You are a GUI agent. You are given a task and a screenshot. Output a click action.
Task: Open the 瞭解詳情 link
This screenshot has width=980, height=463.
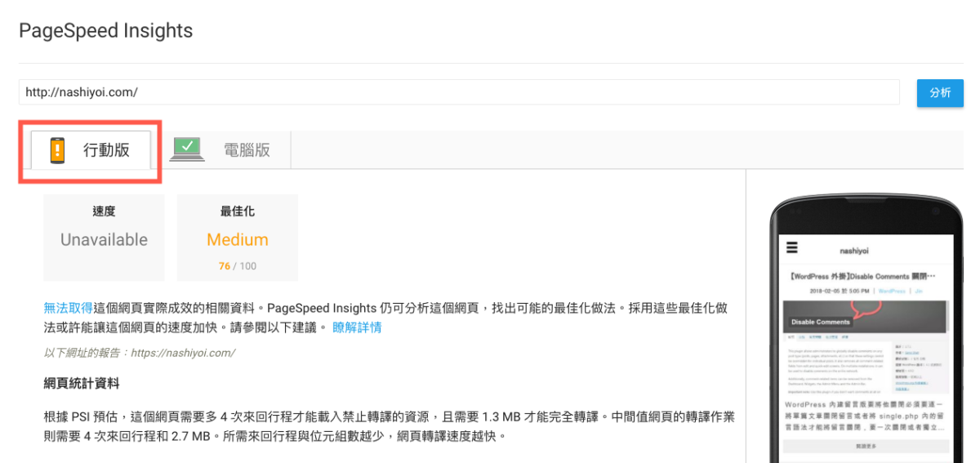(x=357, y=327)
